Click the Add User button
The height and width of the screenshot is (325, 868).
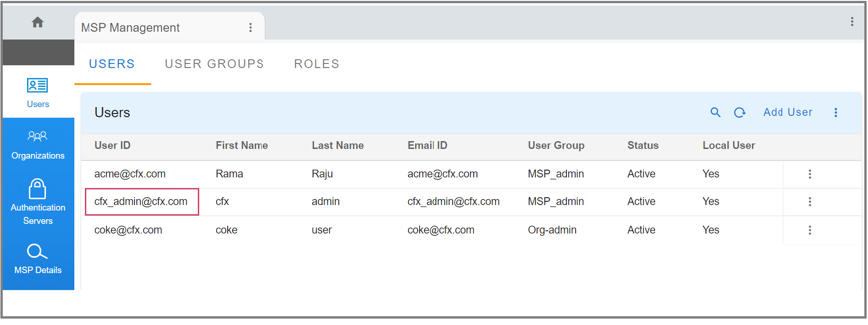(x=788, y=112)
